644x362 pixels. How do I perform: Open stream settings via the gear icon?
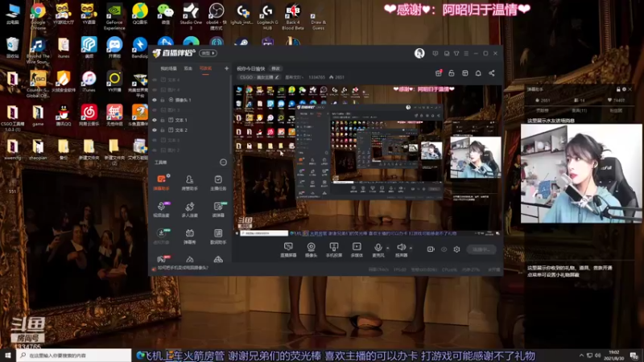(x=456, y=249)
